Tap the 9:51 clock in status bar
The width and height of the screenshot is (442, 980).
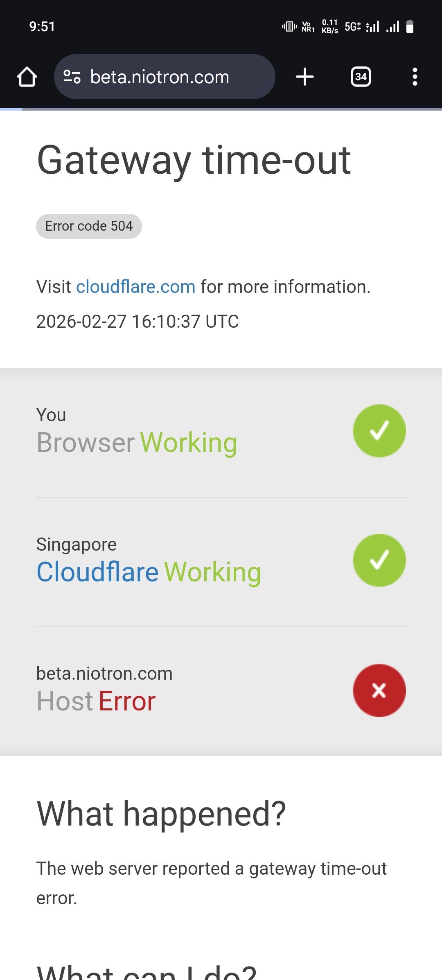(42, 27)
